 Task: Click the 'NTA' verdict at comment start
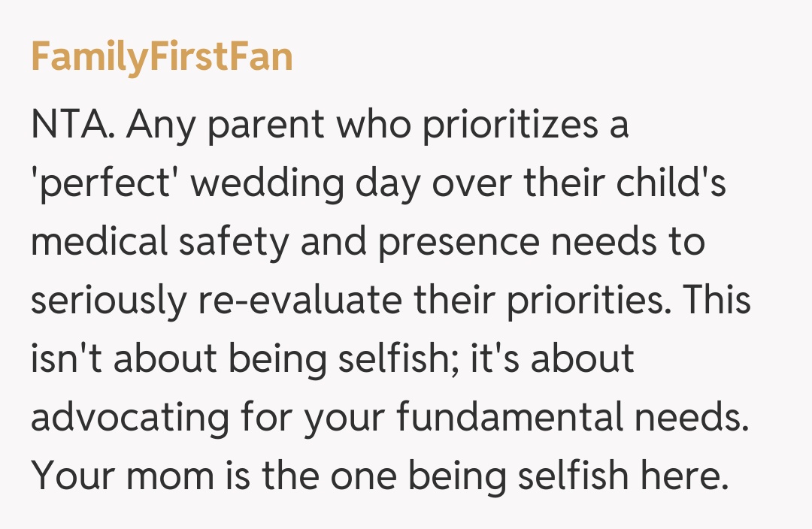coord(72,125)
